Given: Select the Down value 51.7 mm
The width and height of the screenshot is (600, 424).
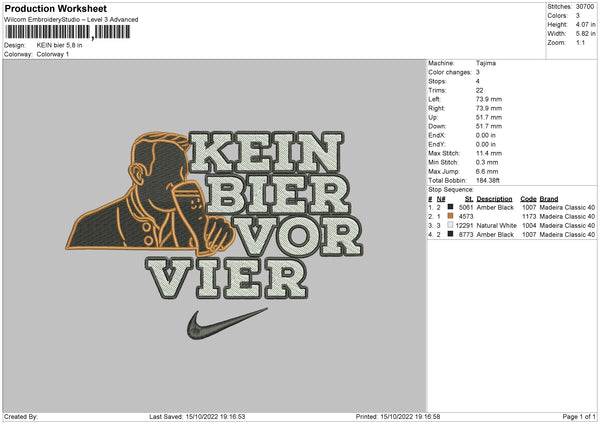Looking at the screenshot, I should pyautogui.click(x=489, y=126).
